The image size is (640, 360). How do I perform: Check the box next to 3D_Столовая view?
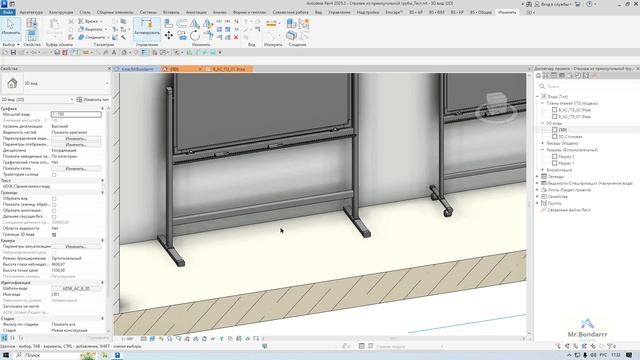point(554,136)
